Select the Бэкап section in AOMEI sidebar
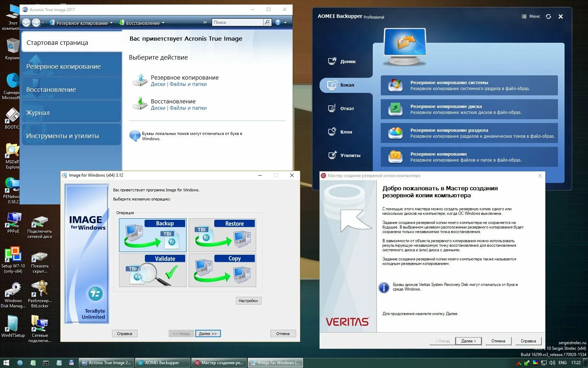 [x=345, y=85]
